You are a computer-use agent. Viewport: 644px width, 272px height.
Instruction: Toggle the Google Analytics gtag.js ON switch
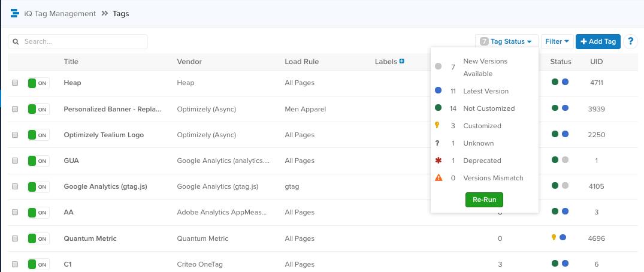click(38, 187)
